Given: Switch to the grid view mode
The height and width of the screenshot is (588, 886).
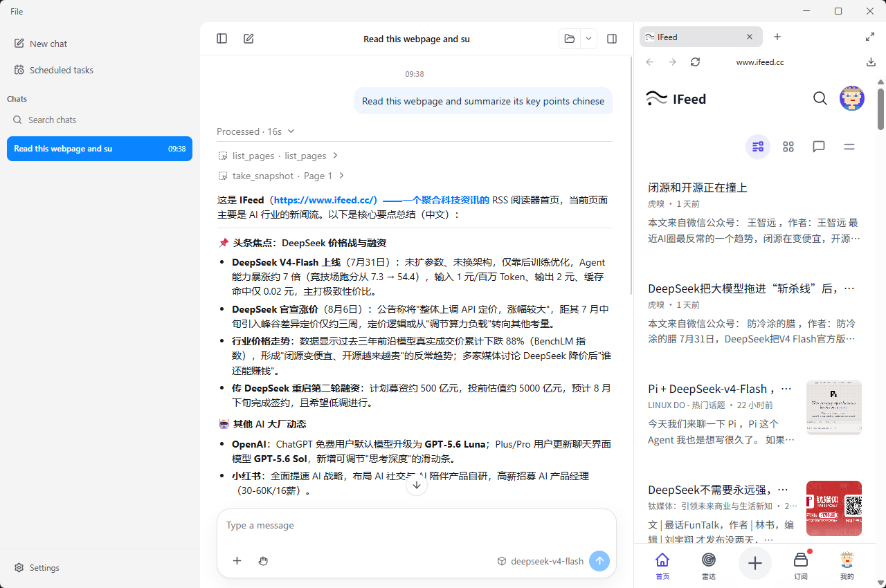Looking at the screenshot, I should (788, 147).
